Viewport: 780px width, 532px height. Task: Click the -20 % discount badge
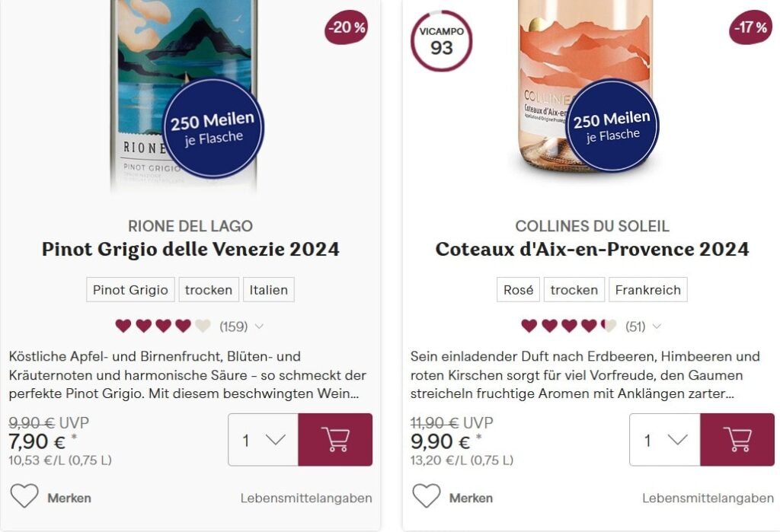[347, 27]
